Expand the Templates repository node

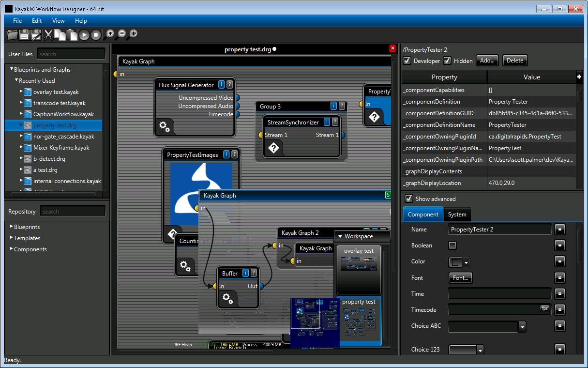(x=12, y=238)
